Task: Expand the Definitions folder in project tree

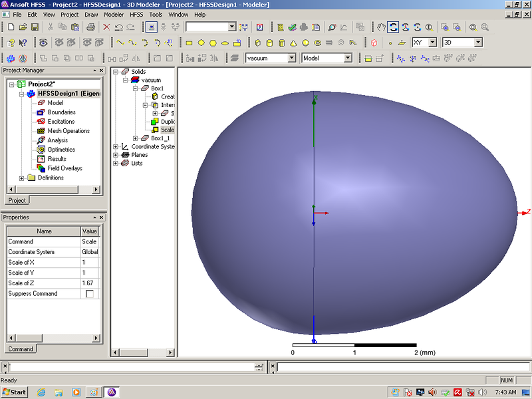Action: coord(21,178)
